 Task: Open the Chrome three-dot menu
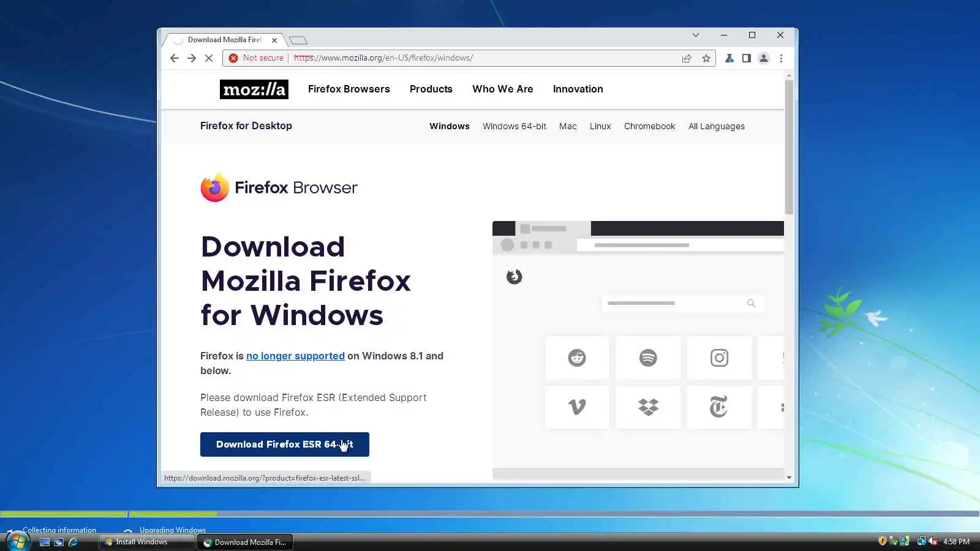(x=781, y=58)
